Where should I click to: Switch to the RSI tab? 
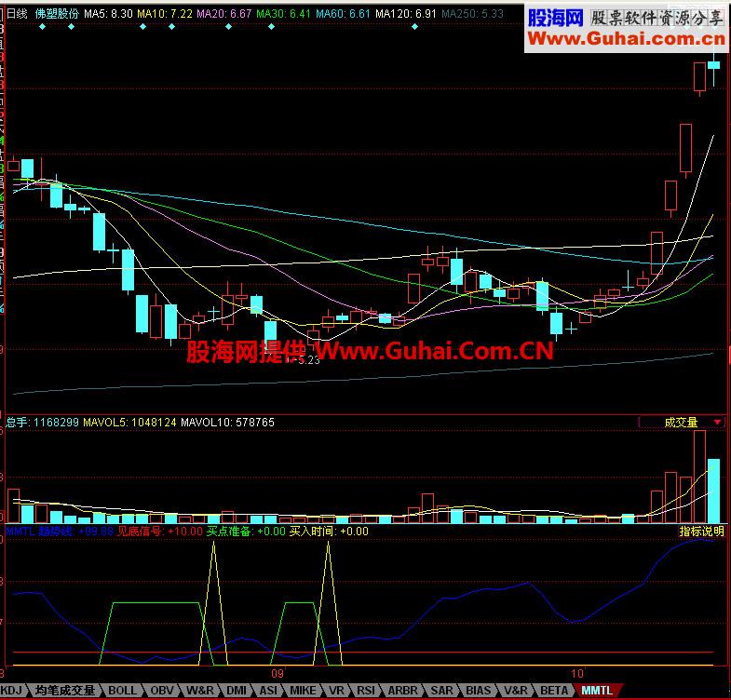click(x=366, y=690)
